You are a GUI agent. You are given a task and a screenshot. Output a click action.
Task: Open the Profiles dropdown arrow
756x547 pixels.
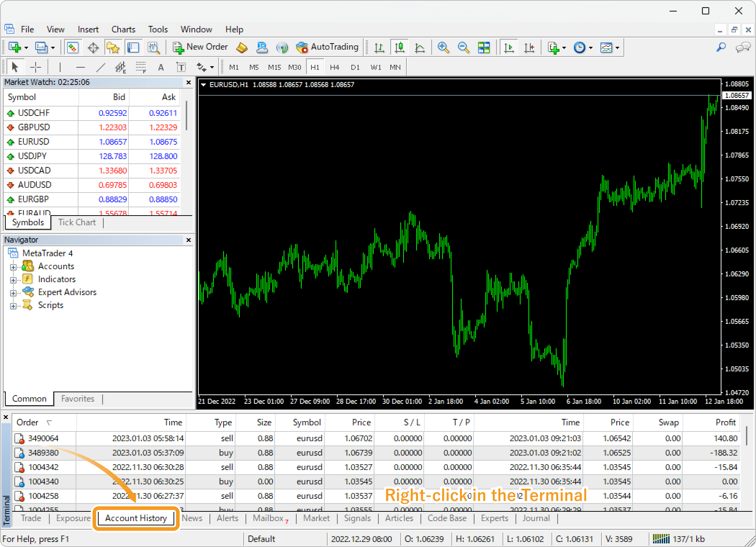click(53, 48)
